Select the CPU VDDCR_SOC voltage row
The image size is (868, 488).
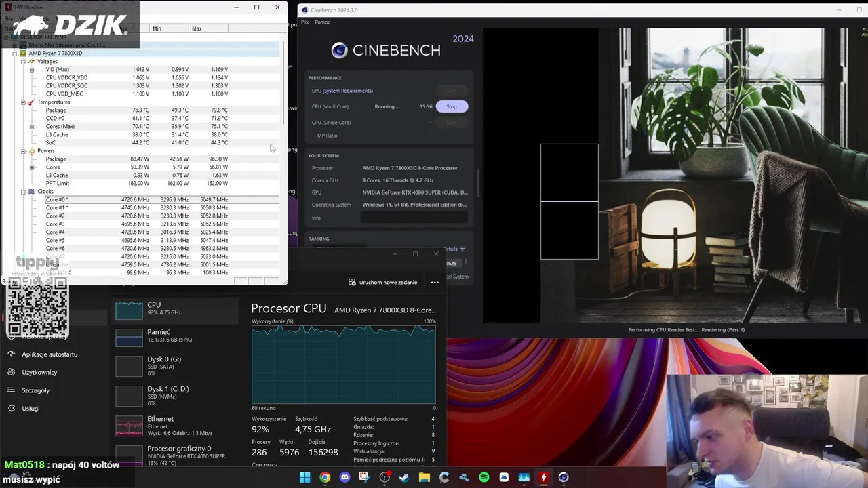tap(162, 86)
